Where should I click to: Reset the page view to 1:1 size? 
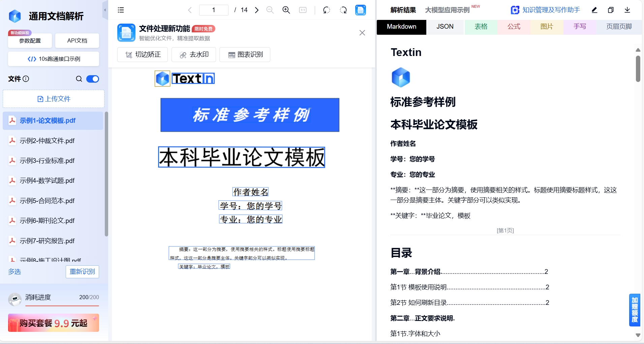coord(303,10)
